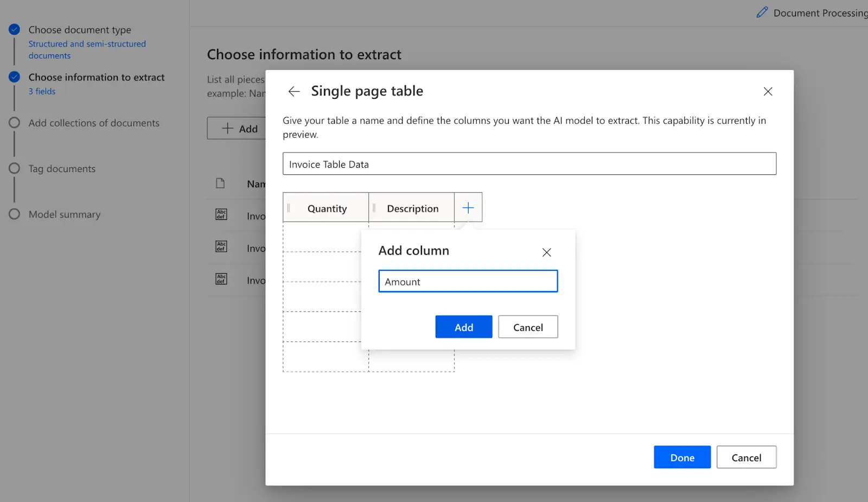This screenshot has height=502, width=868.
Task: Click the back arrow in Single page table
Action: coord(294,92)
